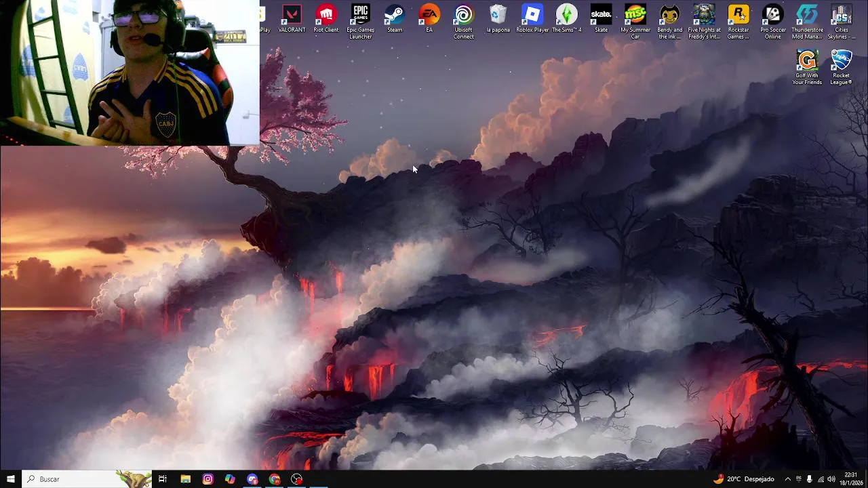Screen dimensions: 868x488
Task: Open the weather widget showing 20°C Despejado
Action: point(743,479)
